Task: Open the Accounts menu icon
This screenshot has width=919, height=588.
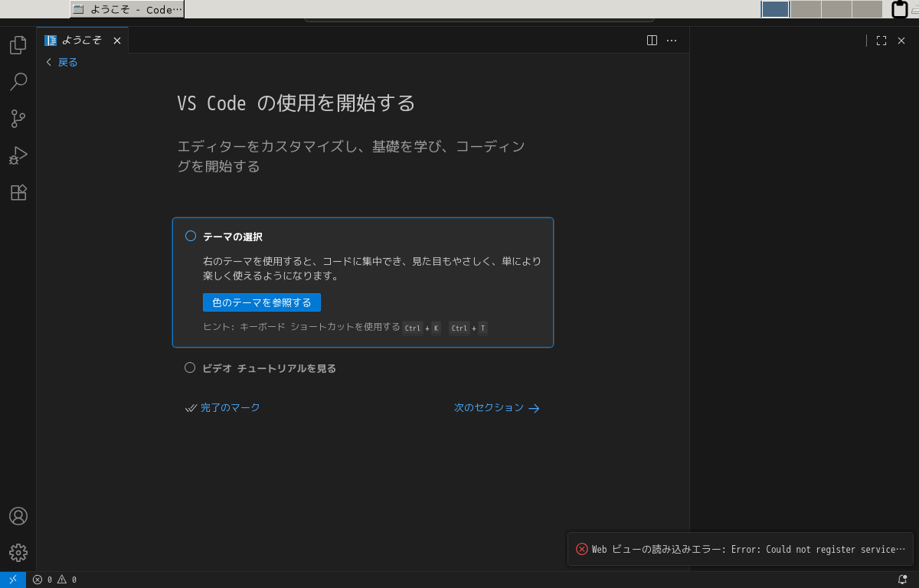Action: (18, 516)
